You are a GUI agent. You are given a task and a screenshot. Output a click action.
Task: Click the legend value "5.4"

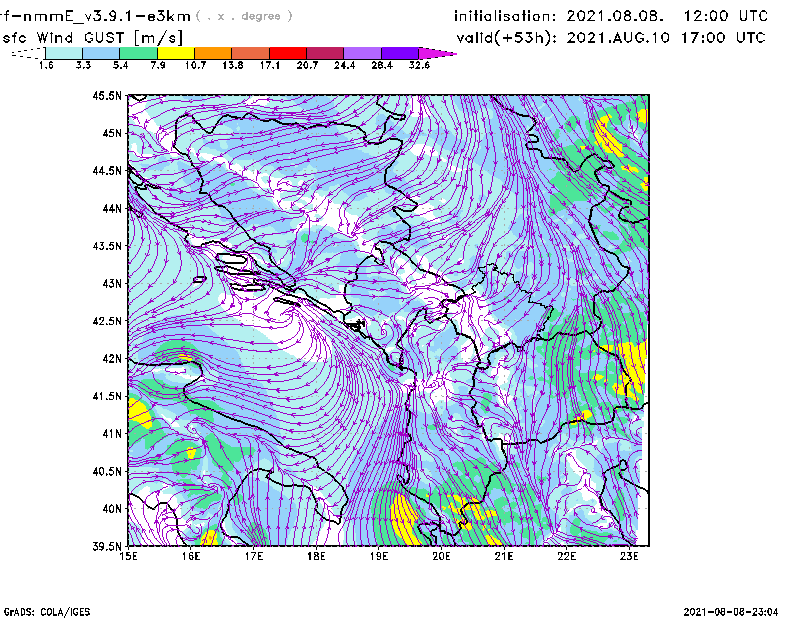120,65
